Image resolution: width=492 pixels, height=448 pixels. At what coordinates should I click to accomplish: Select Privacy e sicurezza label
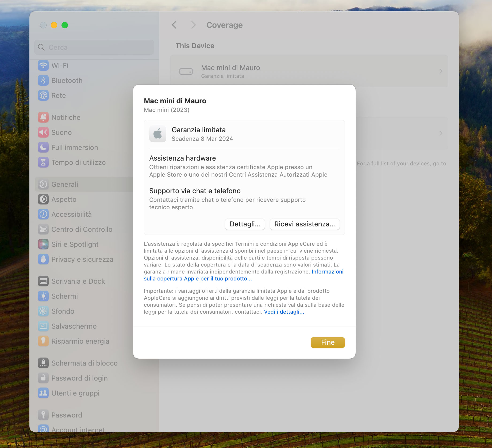pos(82,259)
